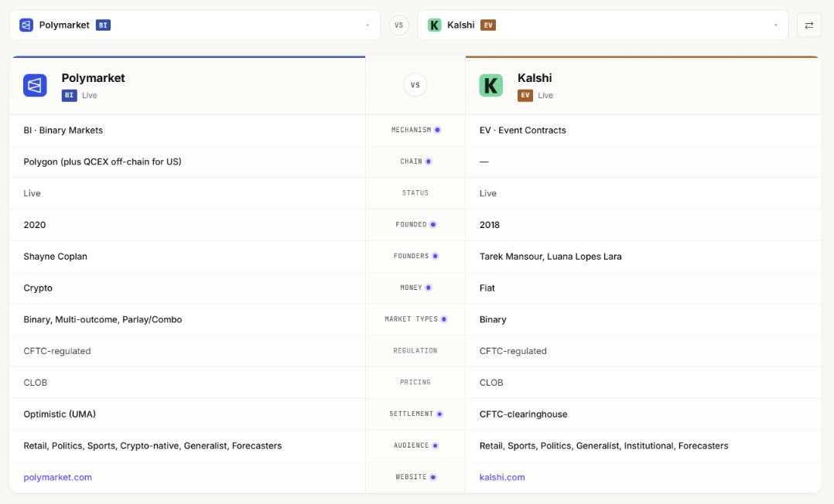The image size is (834, 504).
Task: Click the 'Crypto' money value
Action: (x=38, y=288)
